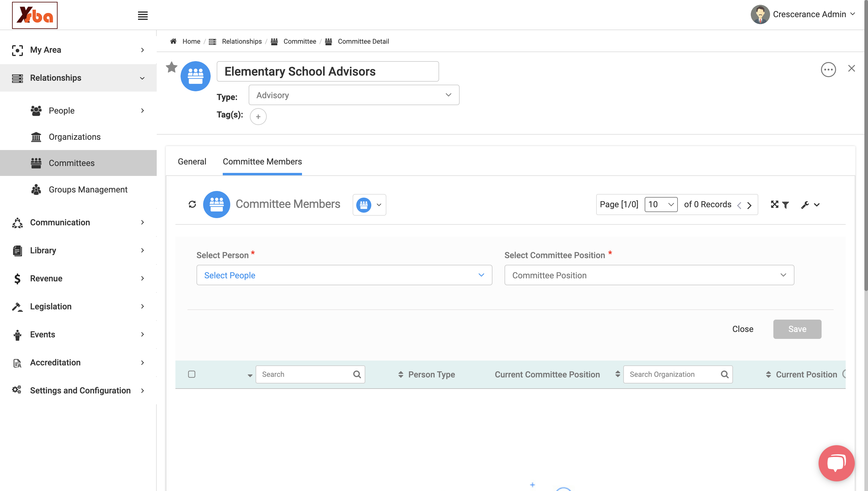
Task: Close the committee detail with X icon
Action: (x=851, y=68)
